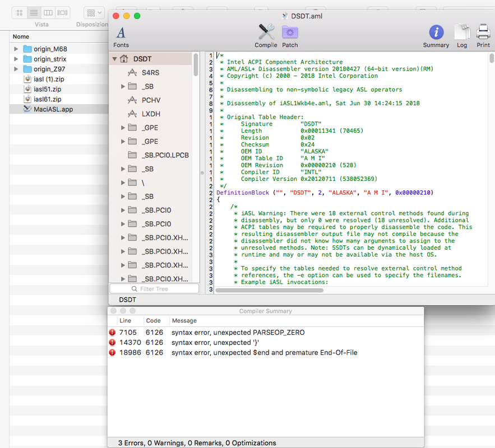Expand the first _GPE tree folder

pos(123,128)
